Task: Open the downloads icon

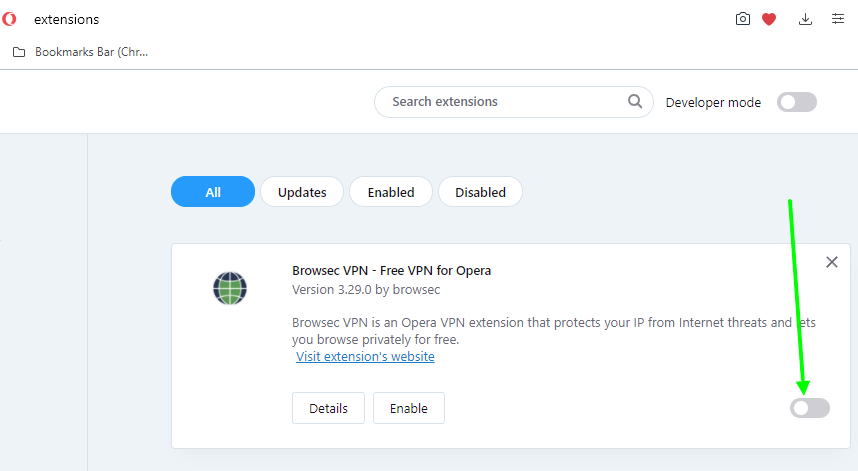Action: (x=805, y=19)
